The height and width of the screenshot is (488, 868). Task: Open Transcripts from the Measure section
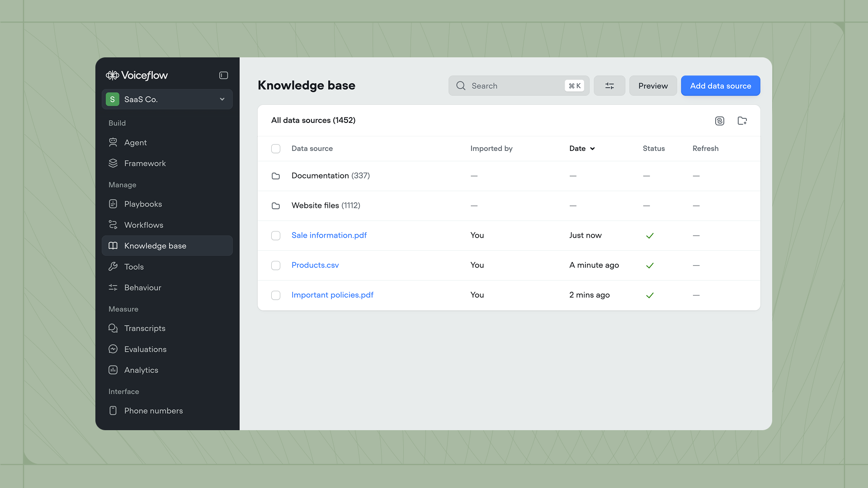click(145, 328)
